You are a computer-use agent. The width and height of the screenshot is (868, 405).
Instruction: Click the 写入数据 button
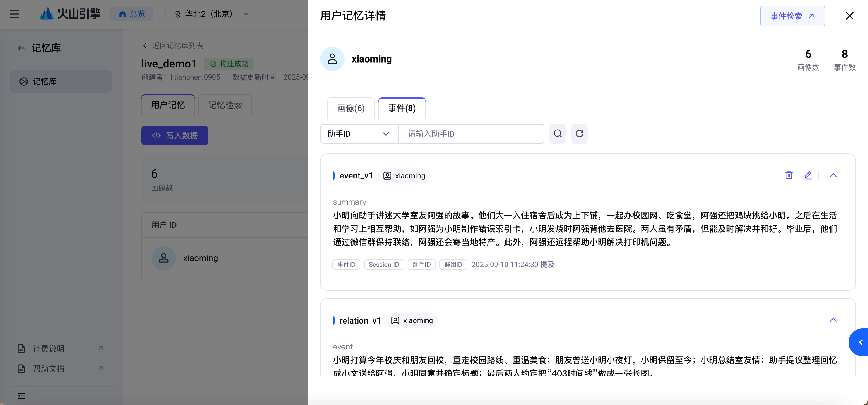[x=175, y=135]
